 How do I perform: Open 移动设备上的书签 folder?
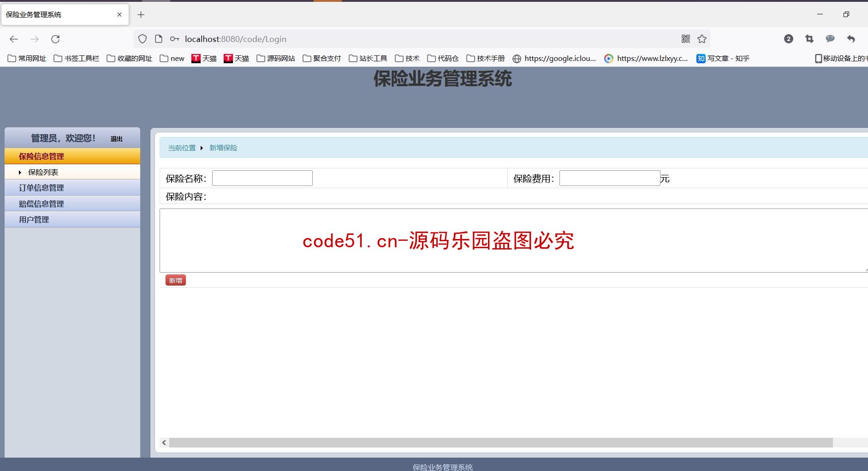tap(841, 59)
